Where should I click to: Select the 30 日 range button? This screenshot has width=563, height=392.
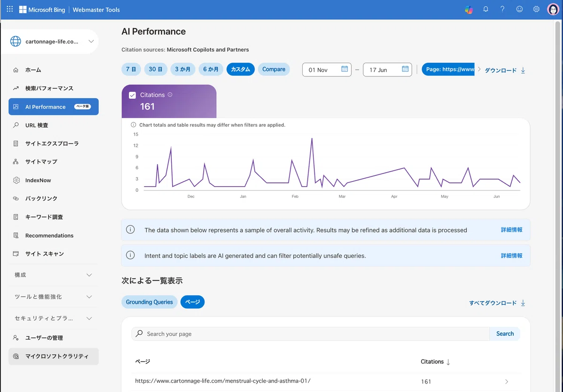[x=156, y=69]
